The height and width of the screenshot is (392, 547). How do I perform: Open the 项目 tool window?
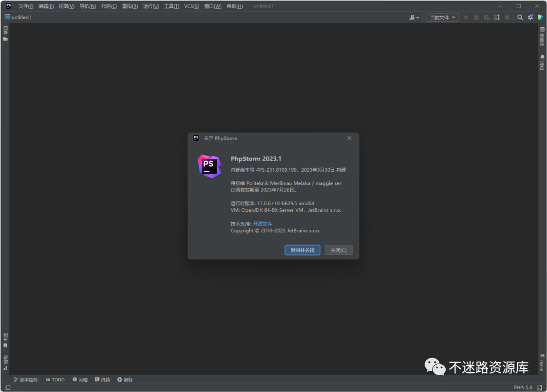point(5,33)
